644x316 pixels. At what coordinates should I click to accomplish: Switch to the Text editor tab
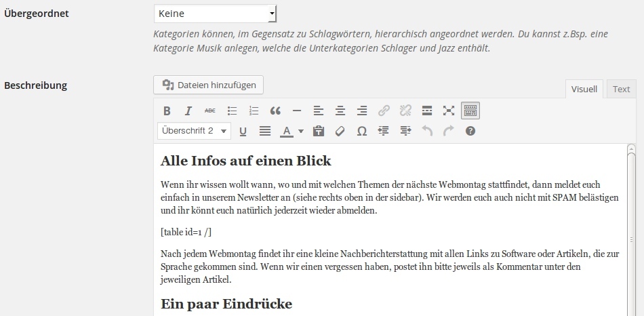[x=621, y=89]
